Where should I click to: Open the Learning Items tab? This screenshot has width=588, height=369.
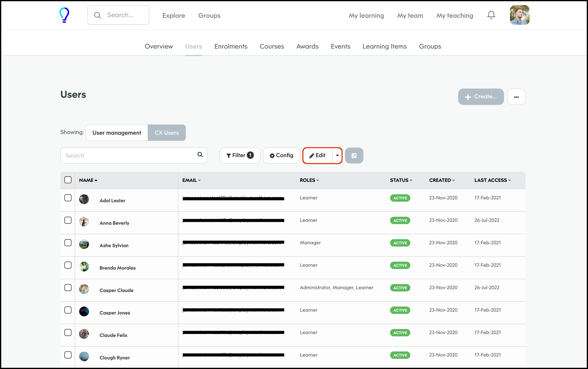(384, 46)
